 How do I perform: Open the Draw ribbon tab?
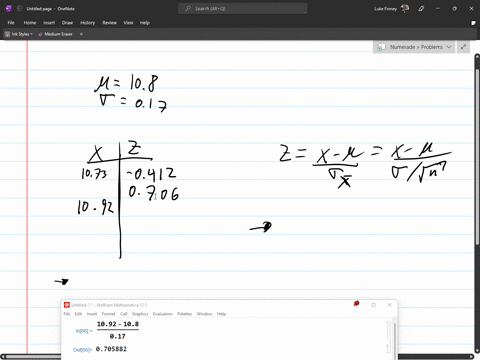tap(67, 23)
